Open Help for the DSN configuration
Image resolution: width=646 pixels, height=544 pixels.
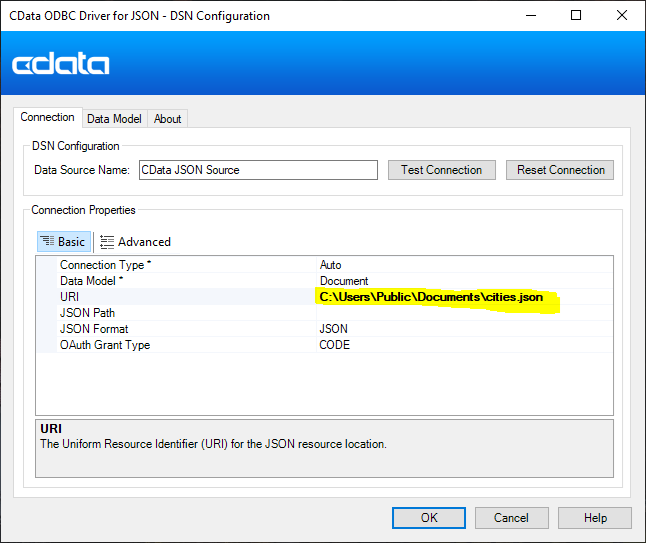[x=595, y=518]
